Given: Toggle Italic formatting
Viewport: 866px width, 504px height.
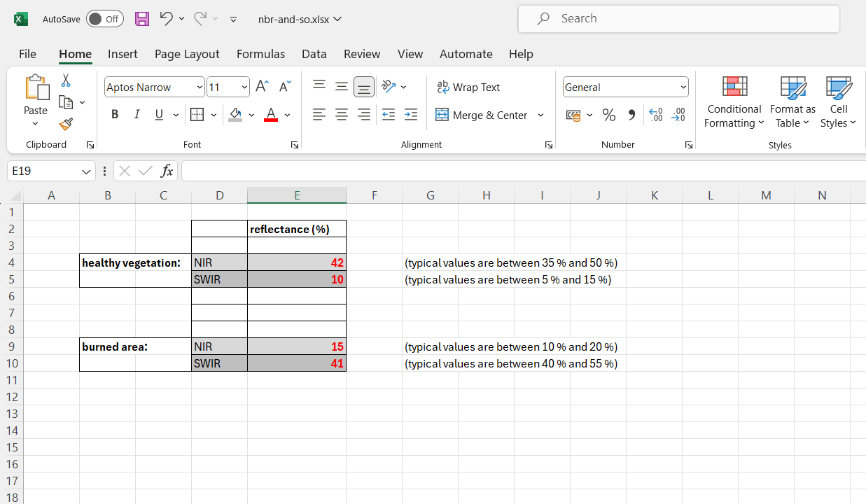Looking at the screenshot, I should [x=137, y=115].
